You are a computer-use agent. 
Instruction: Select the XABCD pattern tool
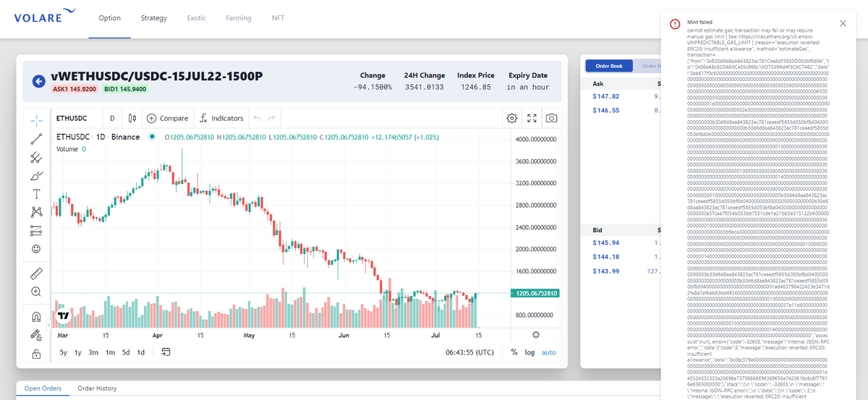click(36, 212)
